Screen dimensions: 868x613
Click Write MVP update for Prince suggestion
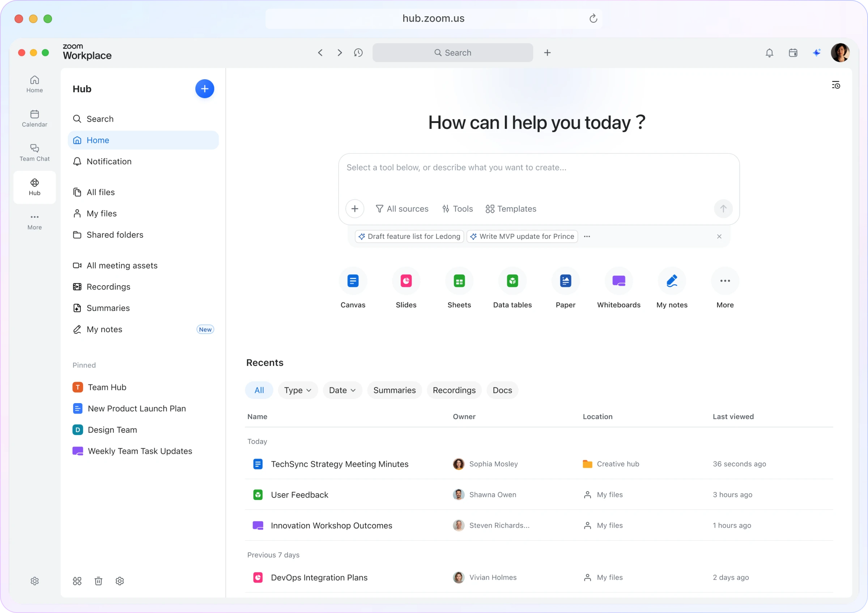(x=522, y=236)
